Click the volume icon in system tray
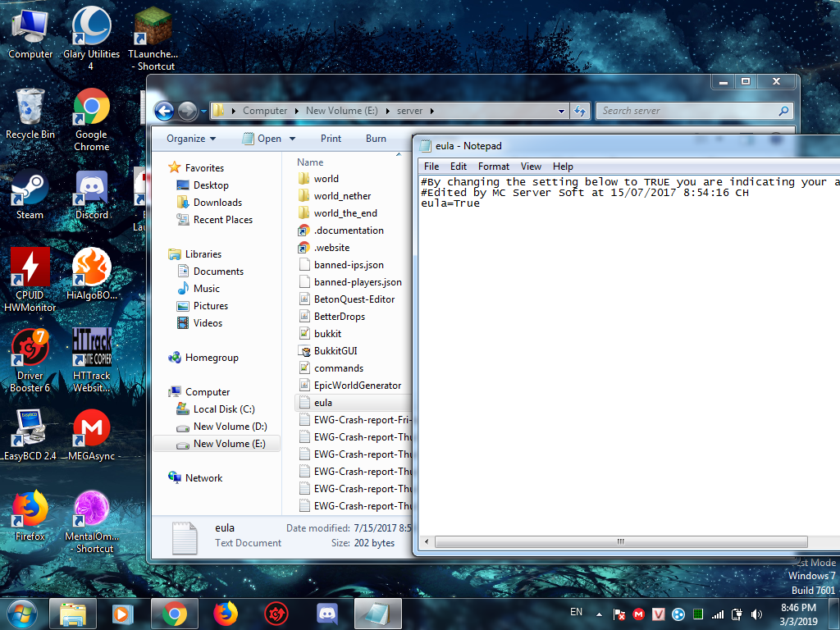840x630 pixels. [x=756, y=614]
